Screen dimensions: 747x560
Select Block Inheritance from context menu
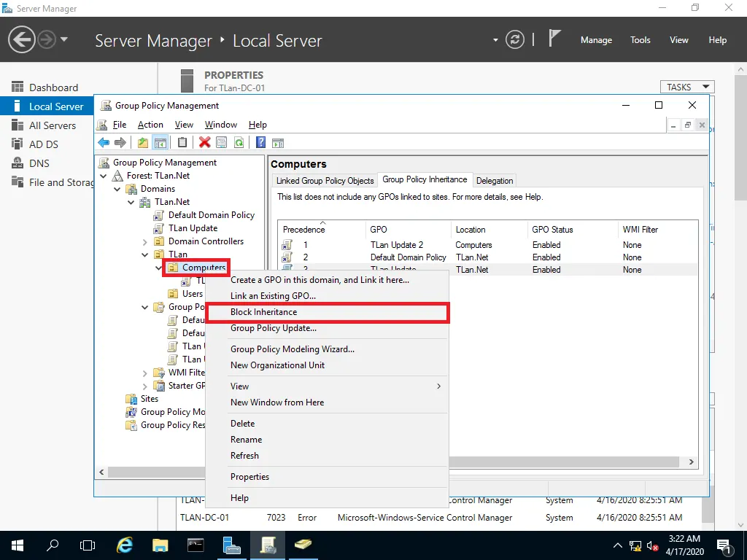click(263, 312)
